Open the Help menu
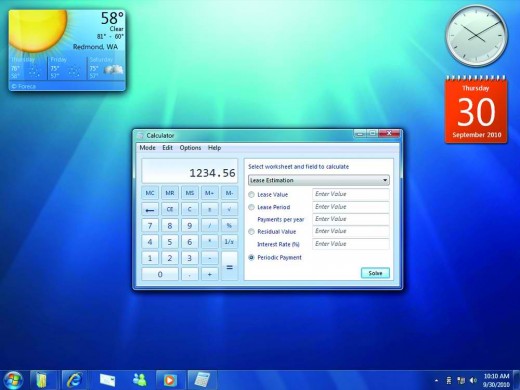520x390 pixels. pos(214,148)
